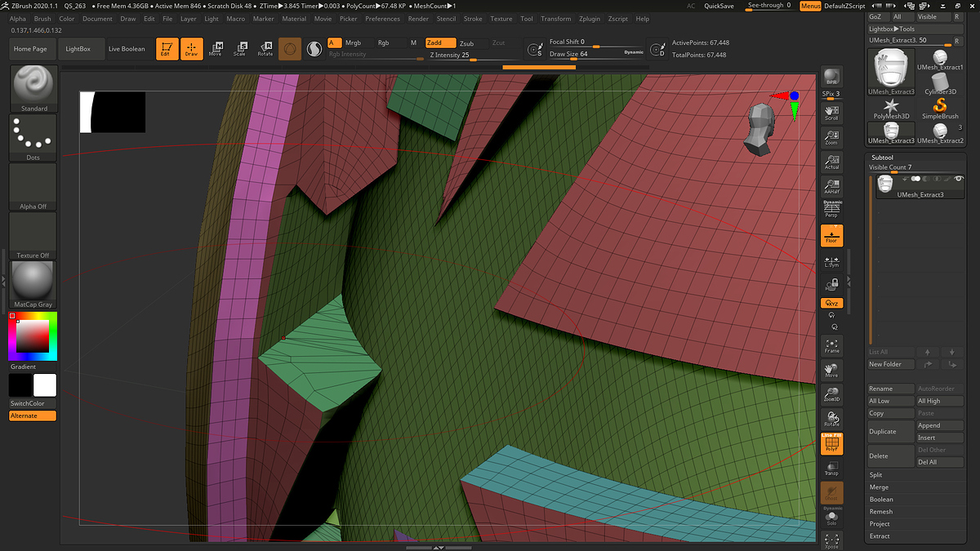Activate Edit mode button

click(x=167, y=49)
